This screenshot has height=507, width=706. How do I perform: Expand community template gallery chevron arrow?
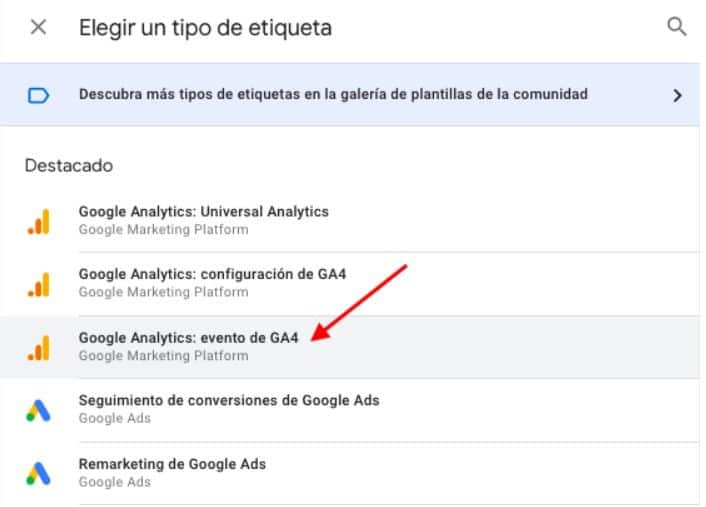coord(677,95)
